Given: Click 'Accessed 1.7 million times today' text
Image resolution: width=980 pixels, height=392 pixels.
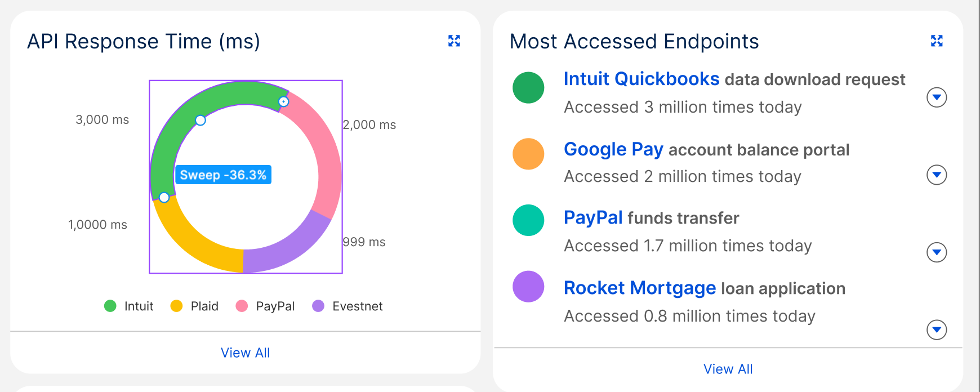Looking at the screenshot, I should [688, 245].
